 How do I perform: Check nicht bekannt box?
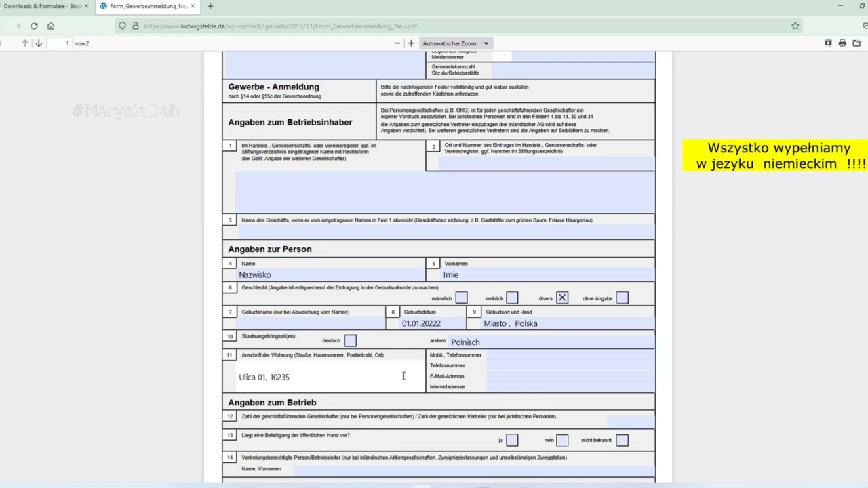click(623, 441)
